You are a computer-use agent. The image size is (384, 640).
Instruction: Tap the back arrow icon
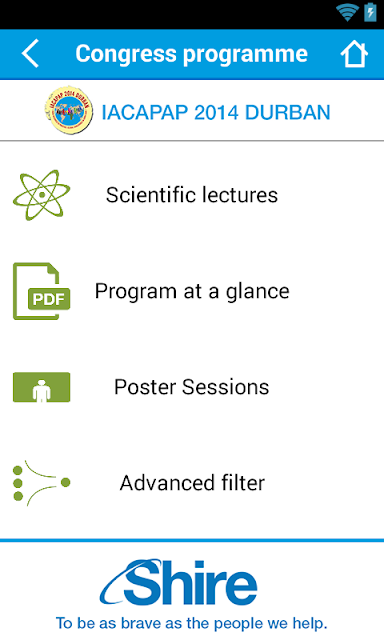[30, 53]
